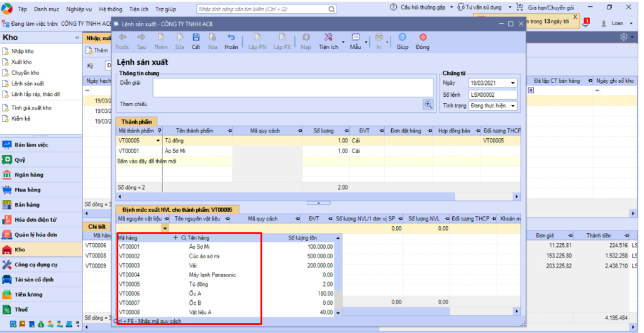Select VT00006 Ốc A in the item list

pos(226,293)
